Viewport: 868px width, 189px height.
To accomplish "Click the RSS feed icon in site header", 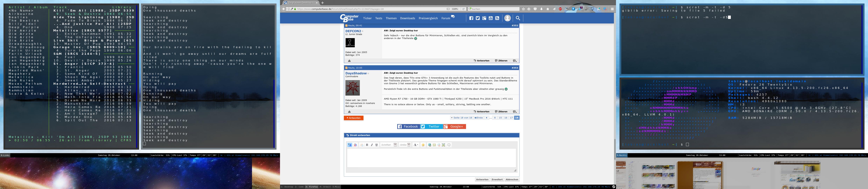I will tap(497, 18).
